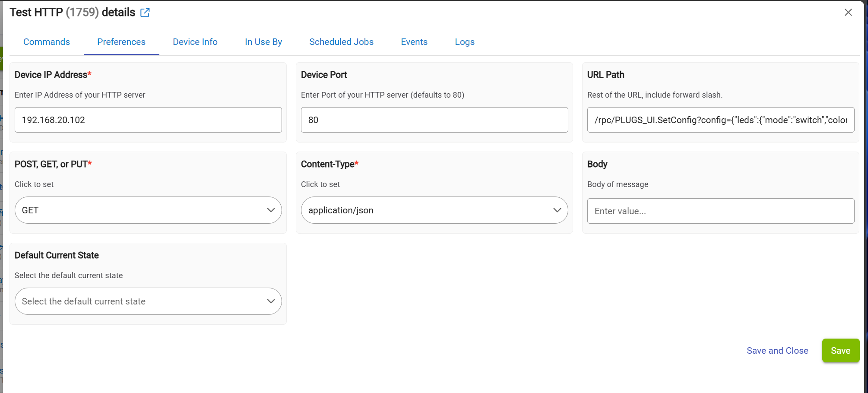Open the Events tab
868x393 pixels.
point(414,42)
